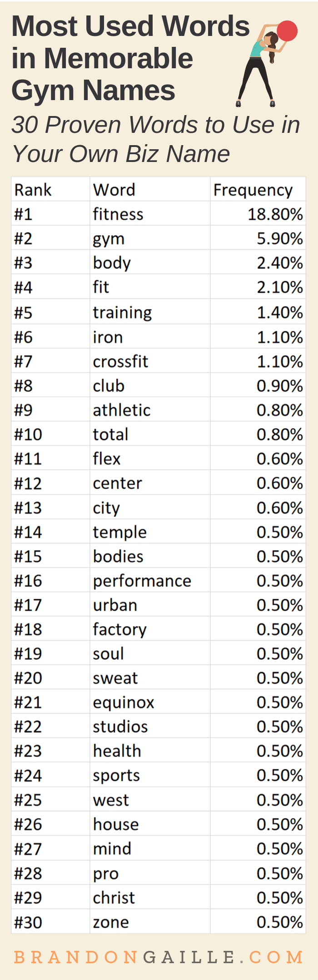Select the #20 sweat rank cell
Image resolution: width=318 pixels, height=980 pixels.
[28, 678]
